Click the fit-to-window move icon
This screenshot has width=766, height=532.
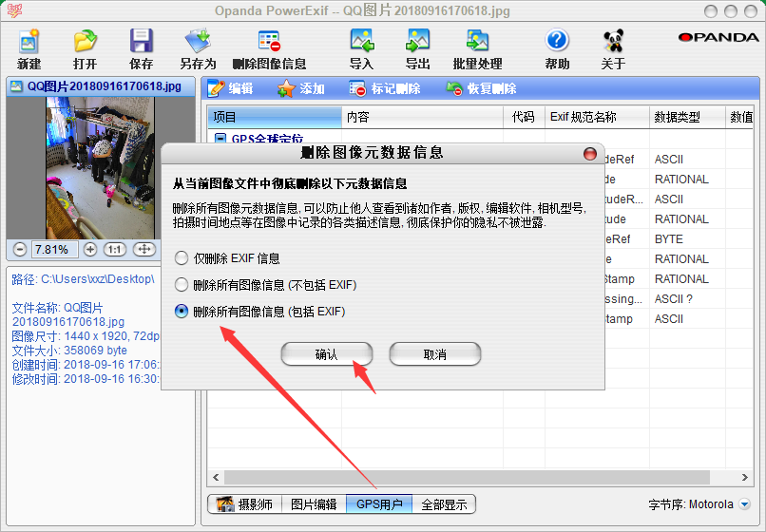click(144, 250)
